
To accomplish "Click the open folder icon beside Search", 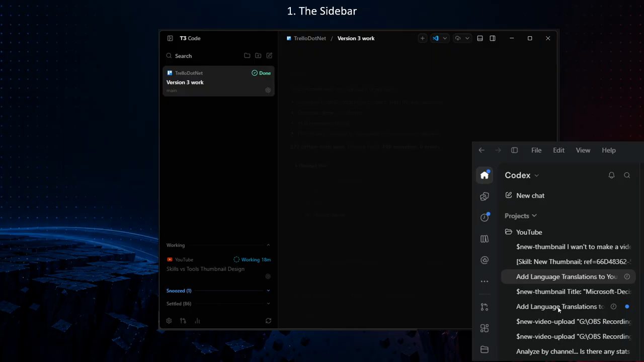I will (x=247, y=56).
